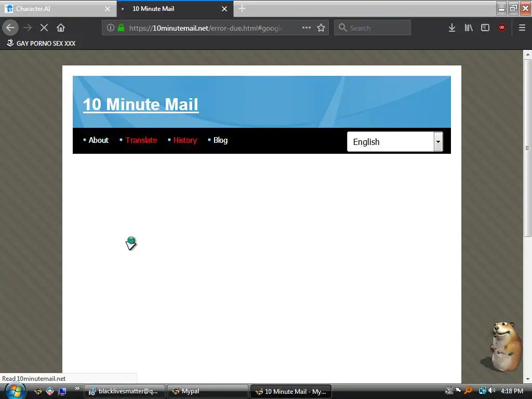532x399 pixels.
Task: Click the green padlock security icon
Action: tap(121, 28)
